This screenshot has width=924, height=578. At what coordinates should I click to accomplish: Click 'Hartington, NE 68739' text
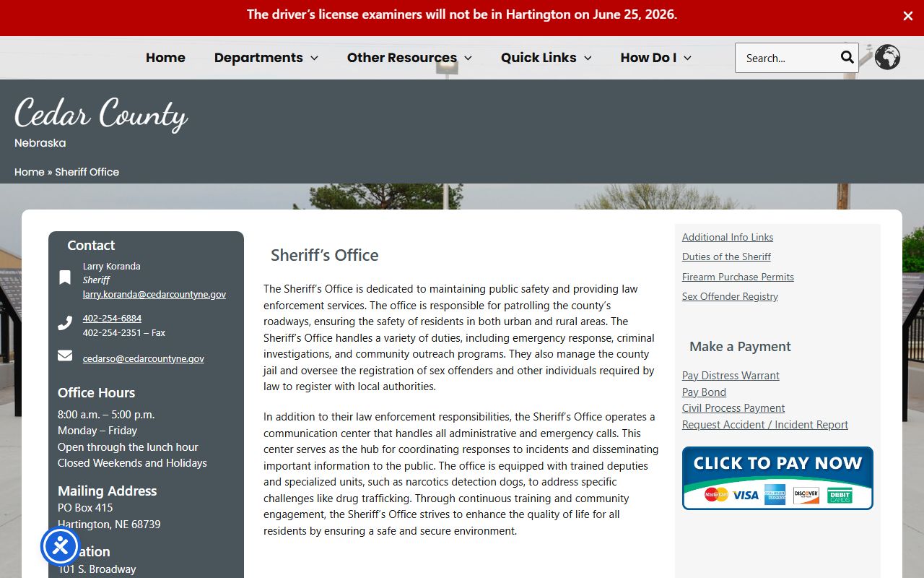pos(109,525)
